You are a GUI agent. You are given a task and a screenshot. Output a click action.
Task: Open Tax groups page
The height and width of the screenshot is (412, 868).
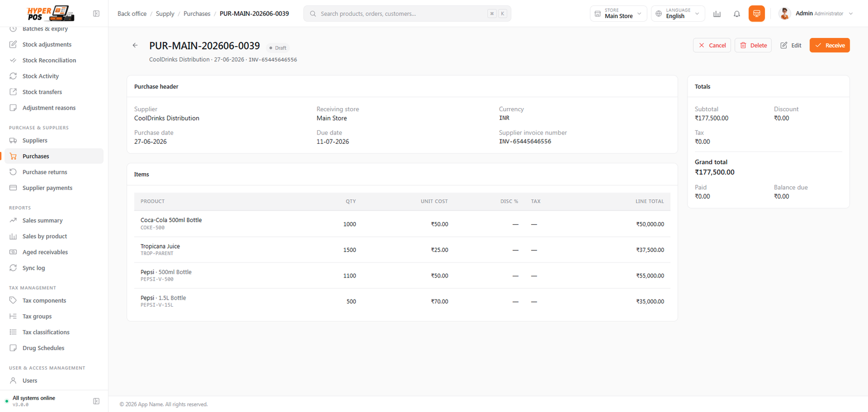[x=54, y=316]
